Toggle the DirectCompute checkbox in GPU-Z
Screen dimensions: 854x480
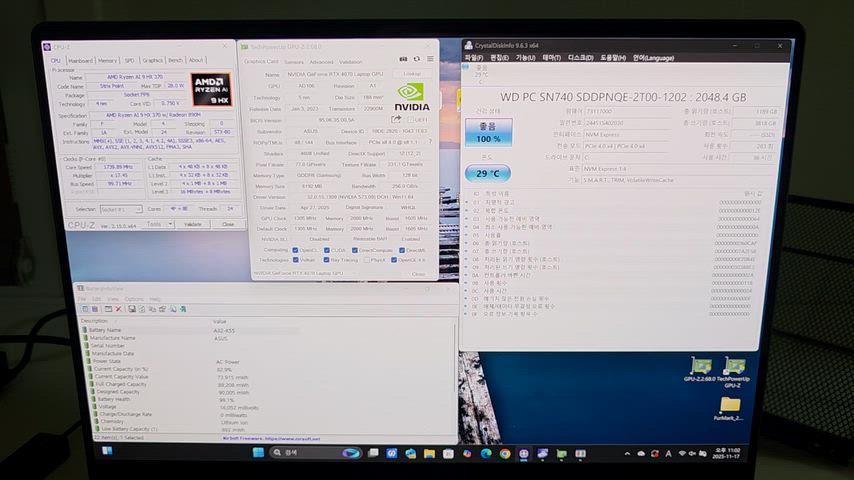(x=355, y=250)
